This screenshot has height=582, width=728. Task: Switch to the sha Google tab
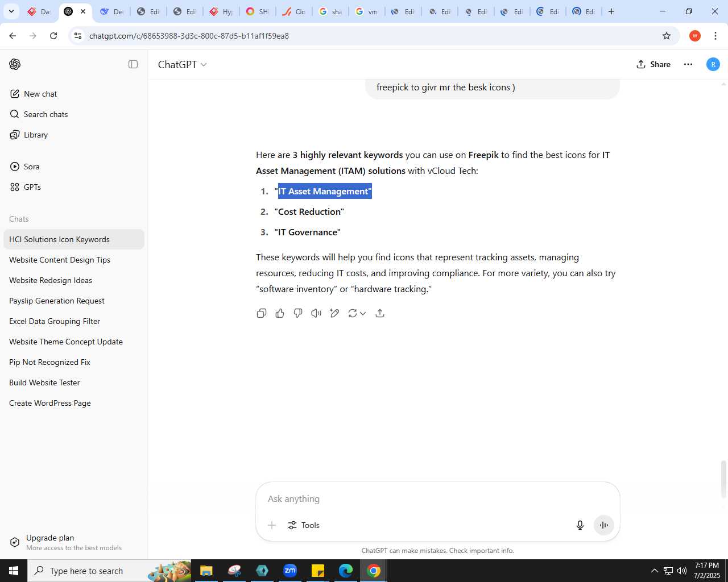coord(330,11)
